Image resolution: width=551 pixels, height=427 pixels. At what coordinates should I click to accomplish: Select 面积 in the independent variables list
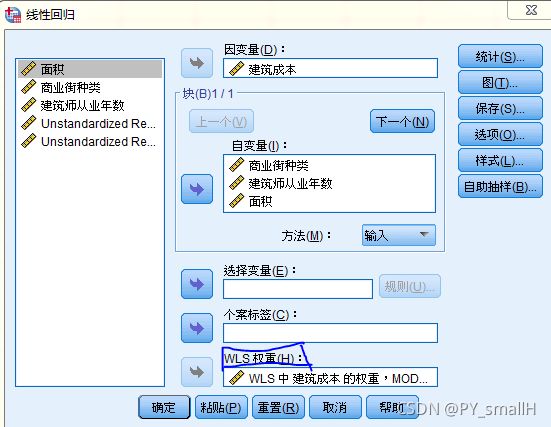[x=329, y=201]
